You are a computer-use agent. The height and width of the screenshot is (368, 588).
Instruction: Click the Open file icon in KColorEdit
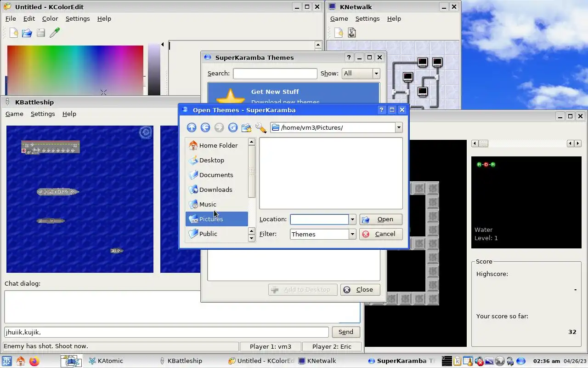point(27,33)
